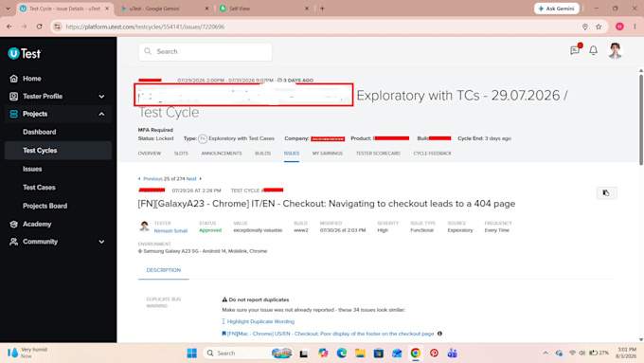Click the Tester Profile icon
The image size is (644, 363).
click(13, 96)
